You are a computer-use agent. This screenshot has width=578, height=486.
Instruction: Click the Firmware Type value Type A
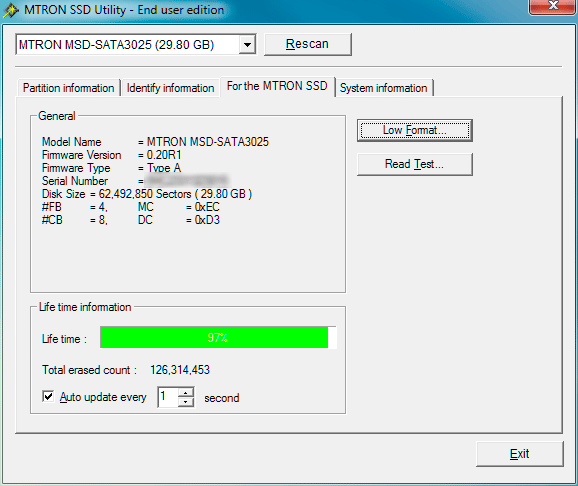164,168
